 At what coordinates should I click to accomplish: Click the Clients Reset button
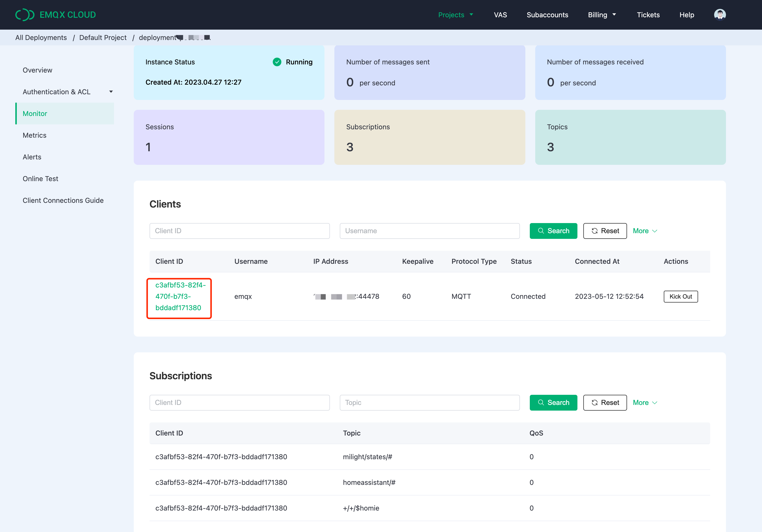605,231
